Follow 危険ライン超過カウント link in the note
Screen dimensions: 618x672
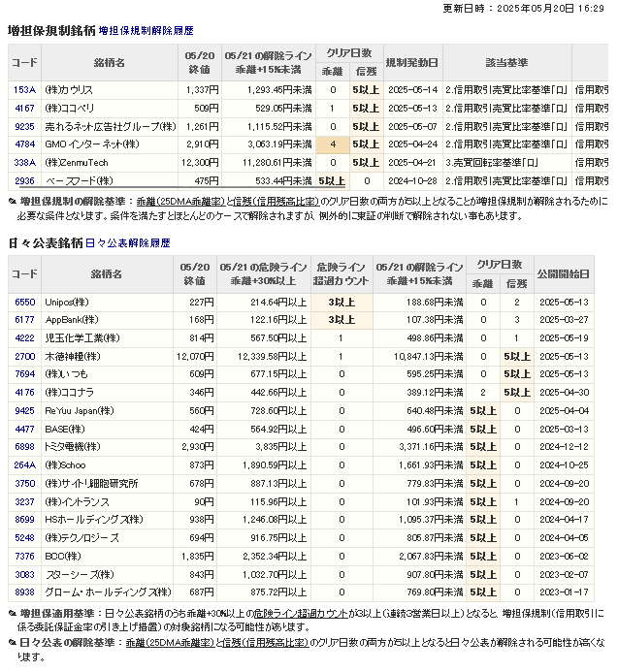[301, 614]
